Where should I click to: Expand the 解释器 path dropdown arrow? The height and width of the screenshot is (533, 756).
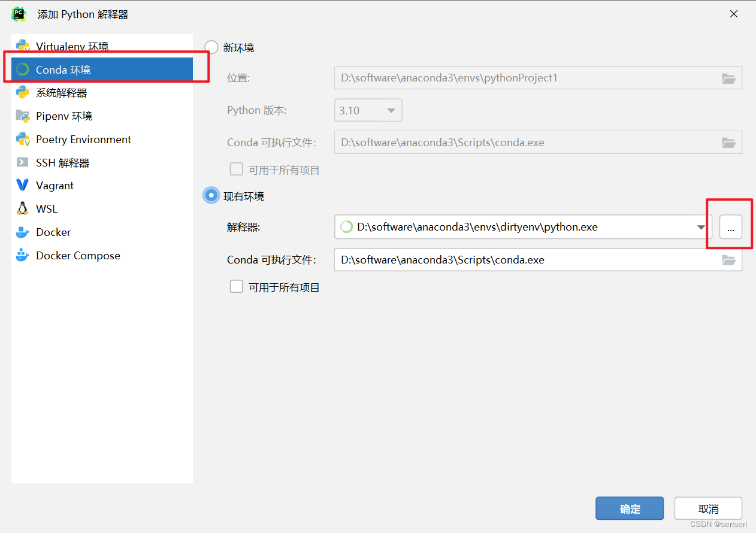pyautogui.click(x=701, y=228)
